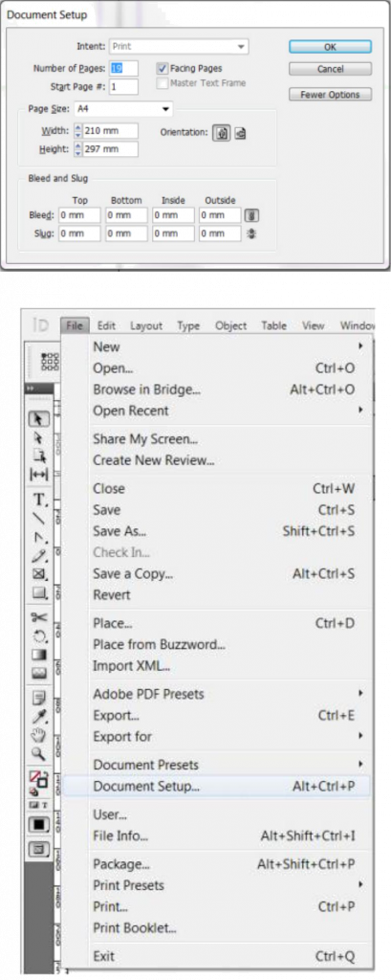
Task: Confirm dialog with OK button
Action: [x=331, y=47]
